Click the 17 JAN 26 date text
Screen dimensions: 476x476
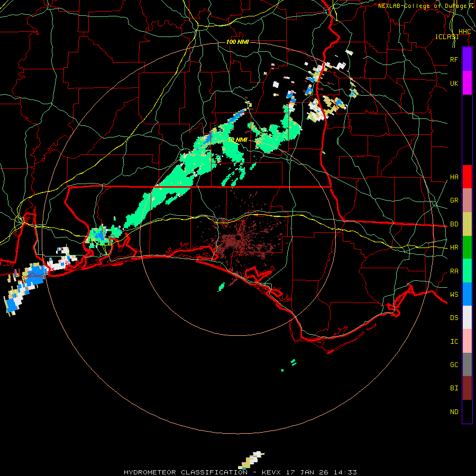coord(308,472)
